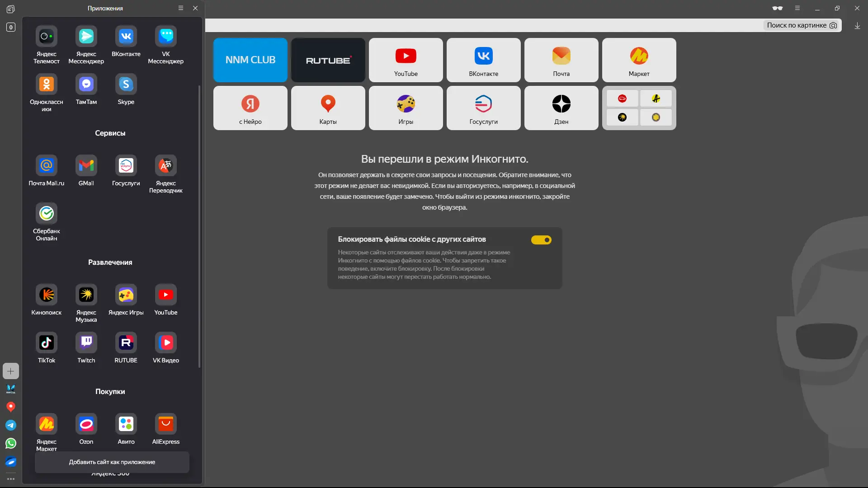Open tab counter in sidebar

(x=11, y=27)
